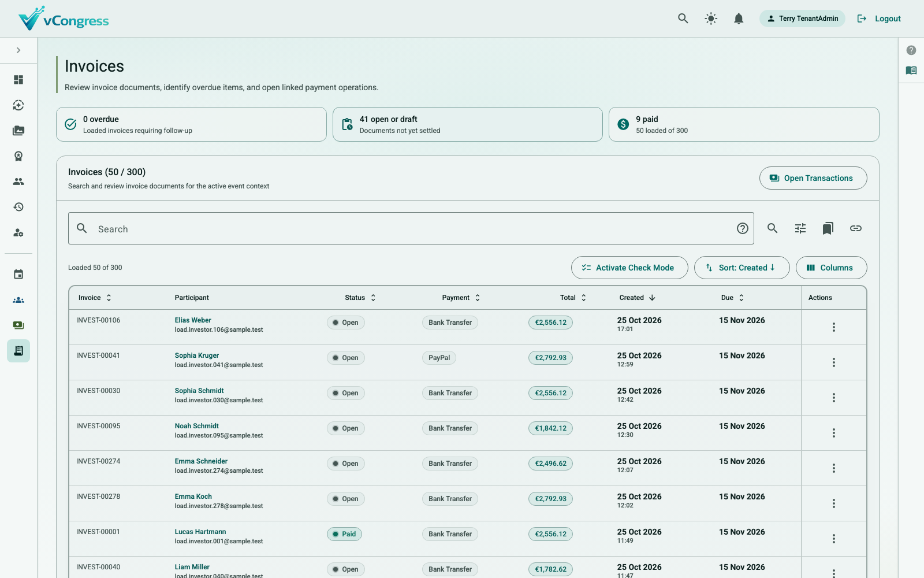Image resolution: width=924 pixels, height=578 pixels.
Task: Open the search syntax help icon
Action: point(743,228)
